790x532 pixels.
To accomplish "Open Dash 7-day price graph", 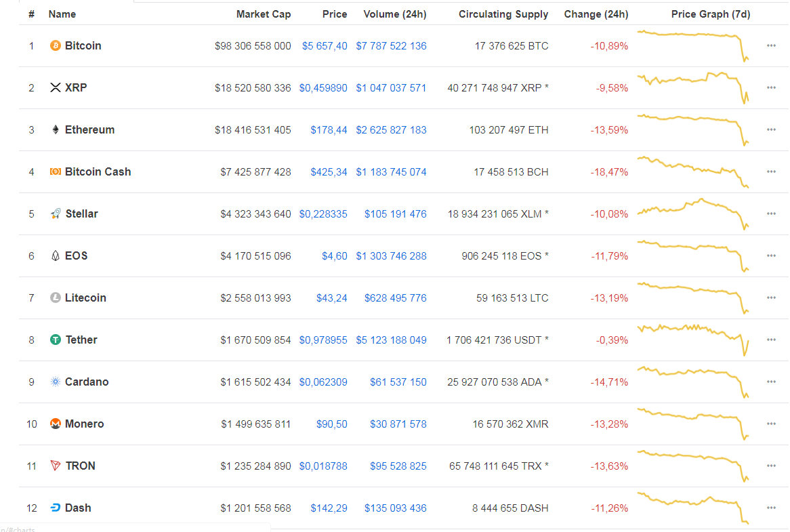I will (x=693, y=508).
